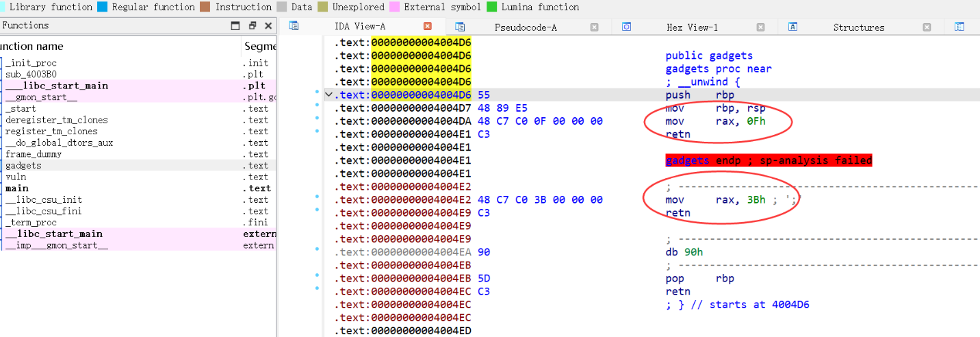Click the 'db 90h' data line

coord(684,252)
